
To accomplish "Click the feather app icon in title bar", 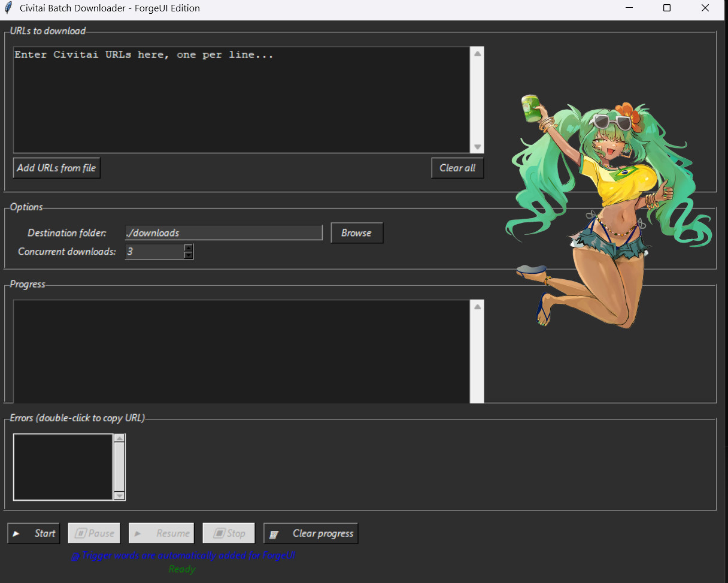I will coord(8,8).
